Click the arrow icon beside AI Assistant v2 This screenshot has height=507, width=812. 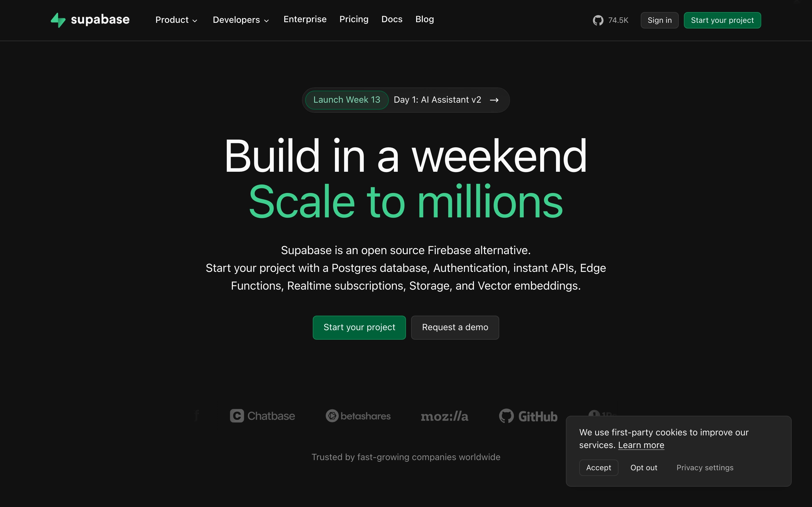(x=494, y=100)
